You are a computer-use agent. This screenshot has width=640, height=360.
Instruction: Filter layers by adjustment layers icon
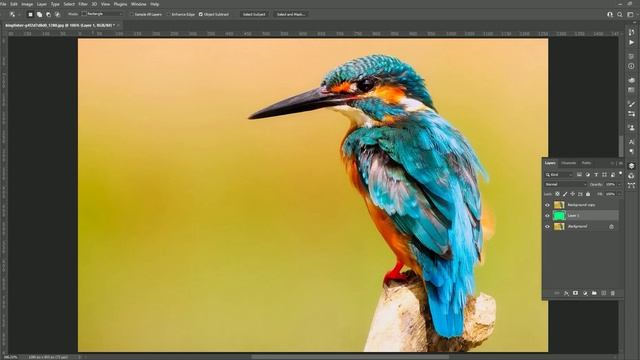[x=588, y=175]
